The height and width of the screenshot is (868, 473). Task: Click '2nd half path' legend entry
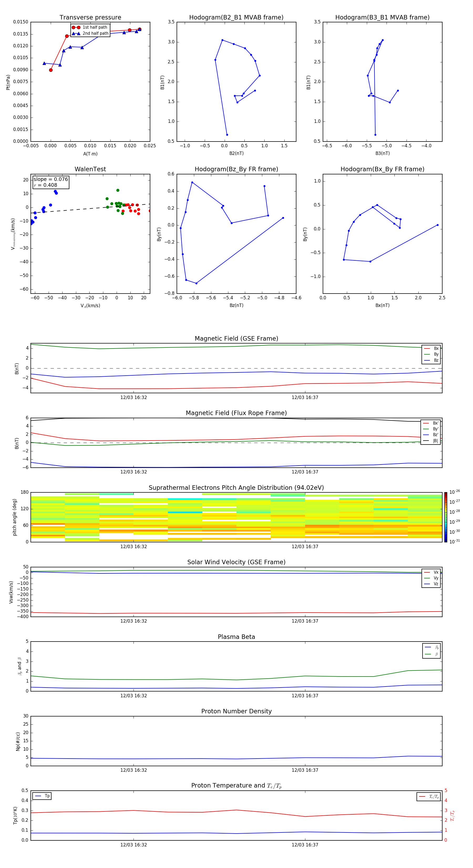click(90, 33)
